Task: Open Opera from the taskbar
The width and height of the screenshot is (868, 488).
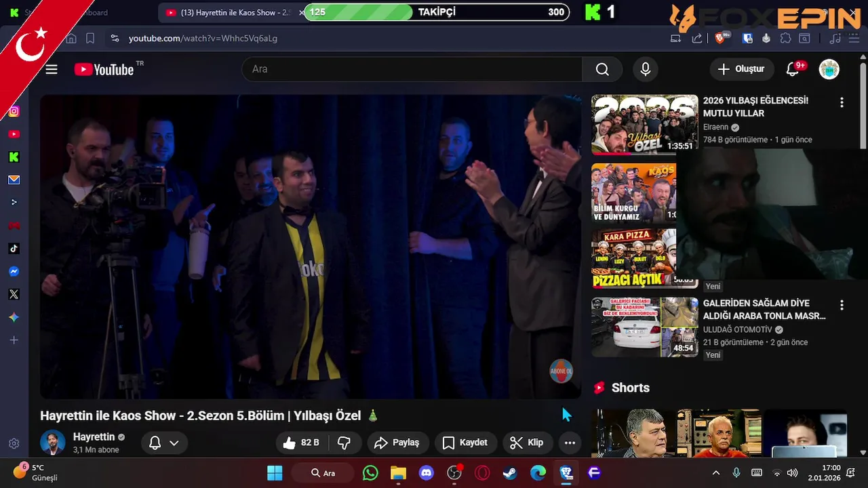Action: click(482, 472)
